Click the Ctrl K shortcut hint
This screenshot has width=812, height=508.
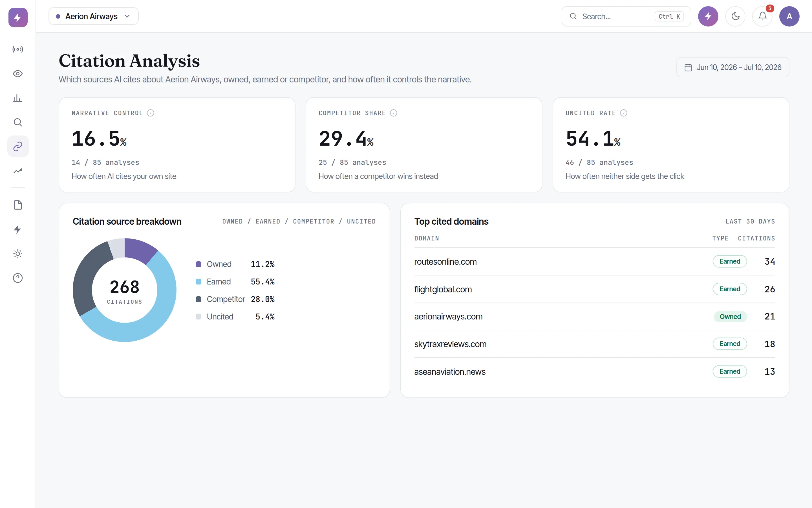tap(669, 16)
